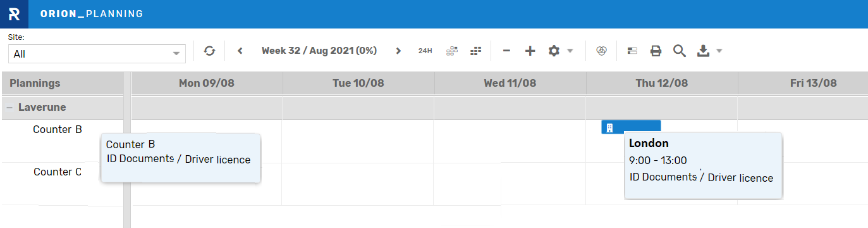Open the gear settings dropdown
The height and width of the screenshot is (228, 868).
[560, 51]
